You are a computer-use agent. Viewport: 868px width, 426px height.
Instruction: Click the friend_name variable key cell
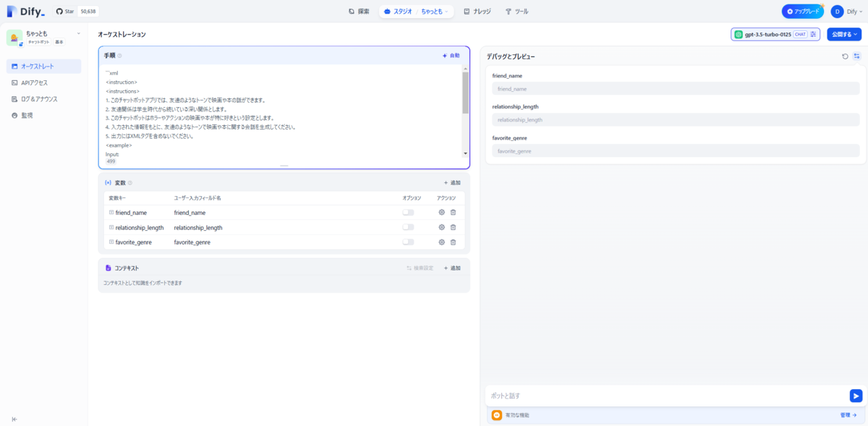[x=131, y=213]
